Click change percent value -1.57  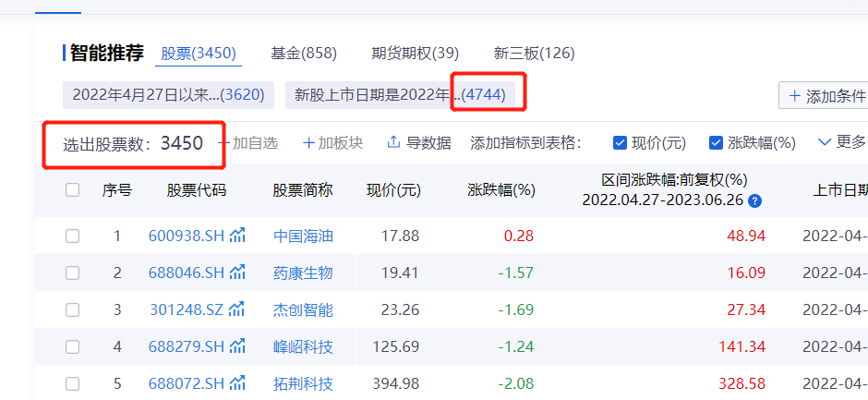point(516,273)
